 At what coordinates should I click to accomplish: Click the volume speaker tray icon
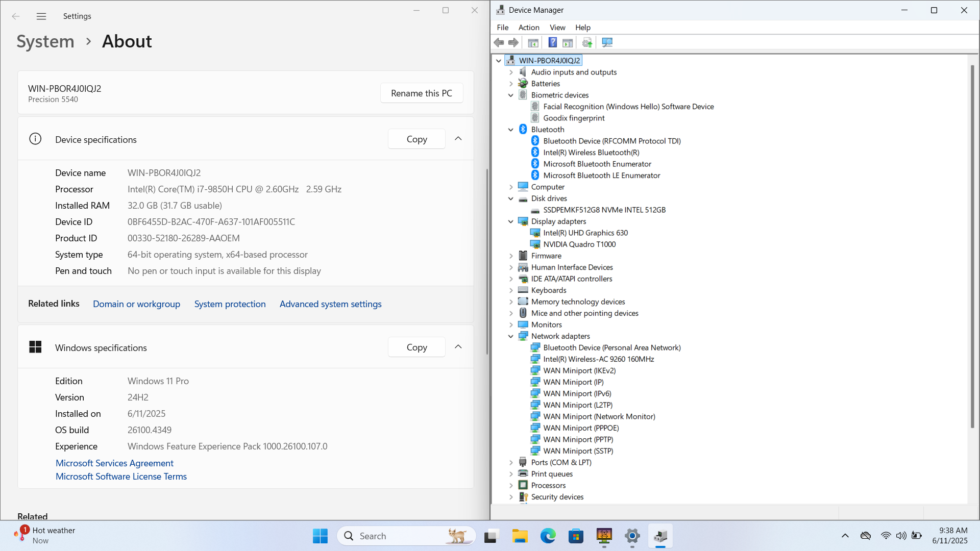(x=901, y=536)
